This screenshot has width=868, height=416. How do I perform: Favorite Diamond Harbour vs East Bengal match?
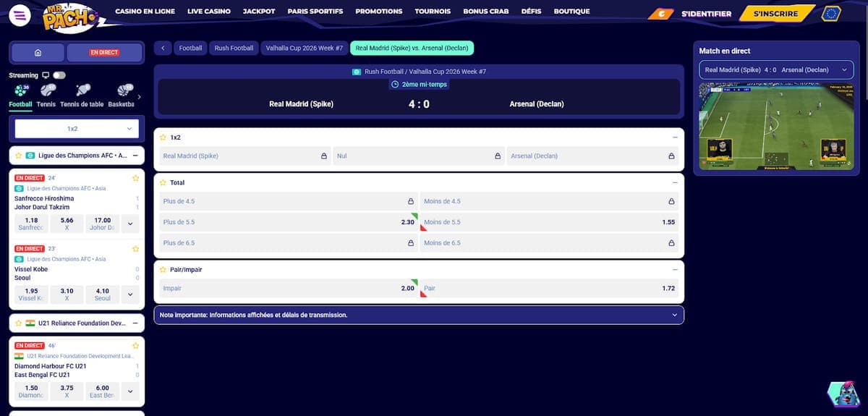pyautogui.click(x=135, y=346)
